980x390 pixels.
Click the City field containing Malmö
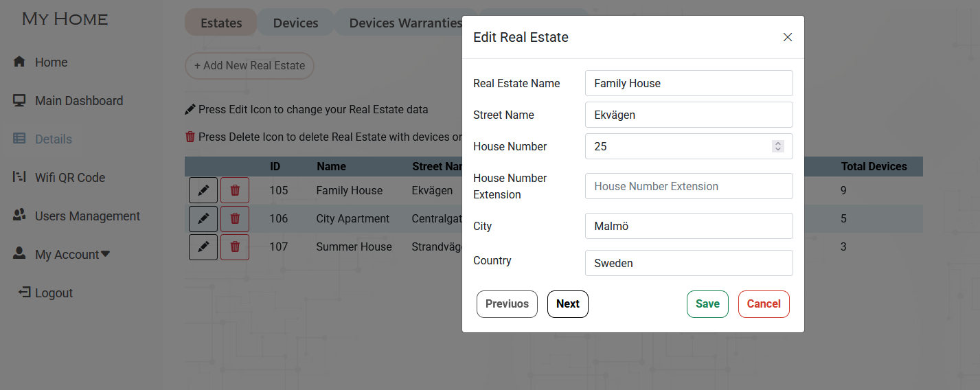pos(689,226)
